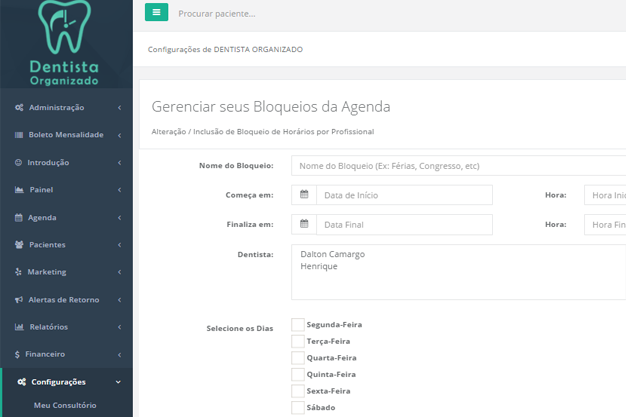Image resolution: width=626 pixels, height=417 pixels.
Task: Check the Sexta-Feira checkbox
Action: pos(298,391)
